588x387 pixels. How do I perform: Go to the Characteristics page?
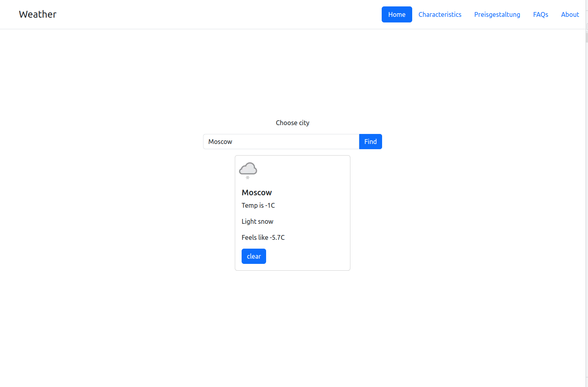tap(440, 14)
